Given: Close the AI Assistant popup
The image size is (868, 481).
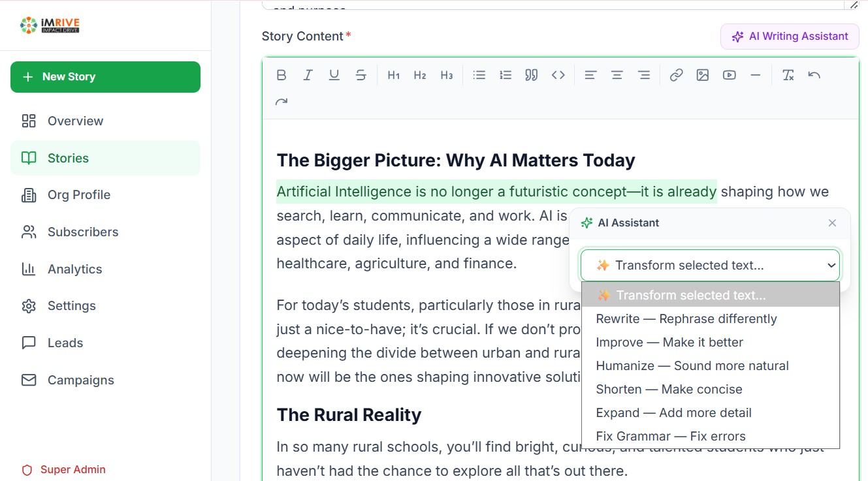Looking at the screenshot, I should coord(832,223).
